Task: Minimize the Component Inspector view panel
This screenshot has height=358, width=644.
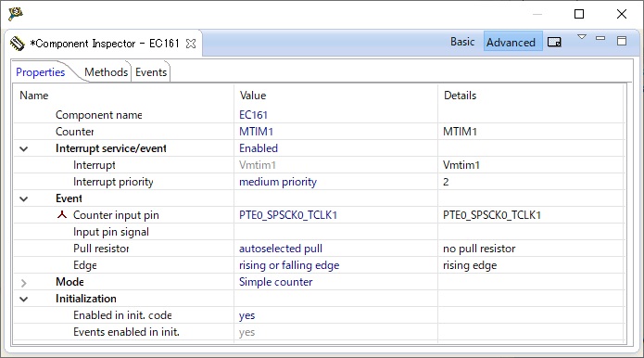Action: 600,38
